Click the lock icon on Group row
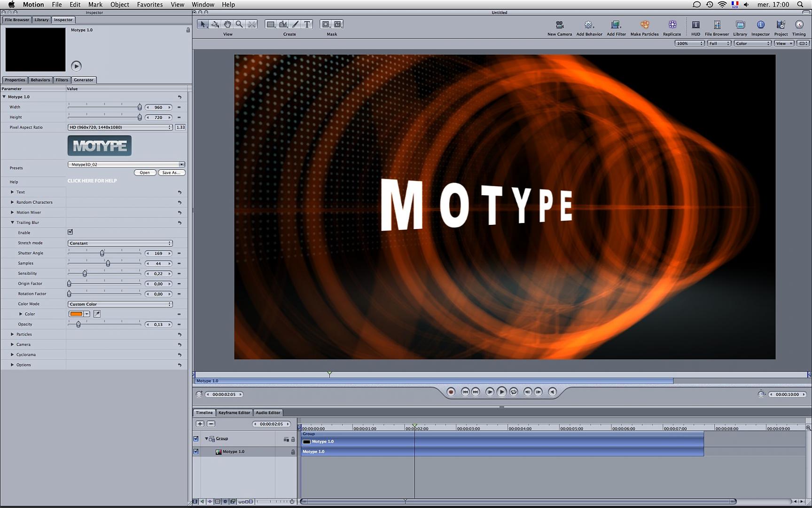812x508 pixels. (x=293, y=439)
